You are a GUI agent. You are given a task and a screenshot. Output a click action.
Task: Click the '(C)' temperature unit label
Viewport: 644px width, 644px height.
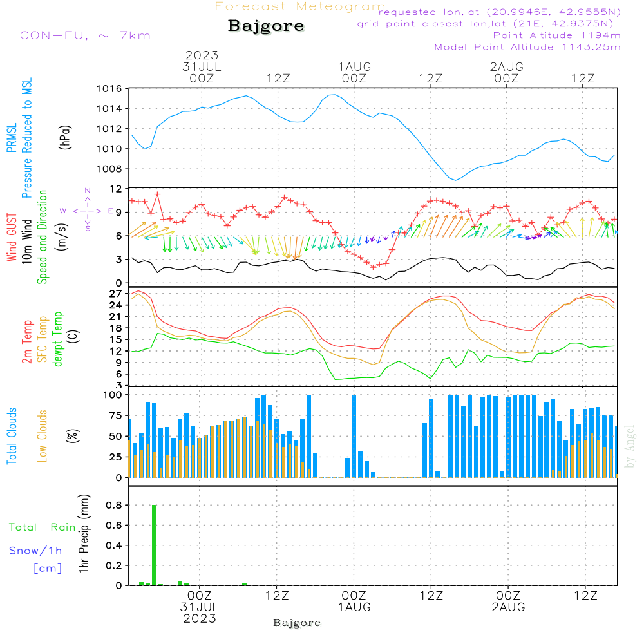[x=73, y=336]
